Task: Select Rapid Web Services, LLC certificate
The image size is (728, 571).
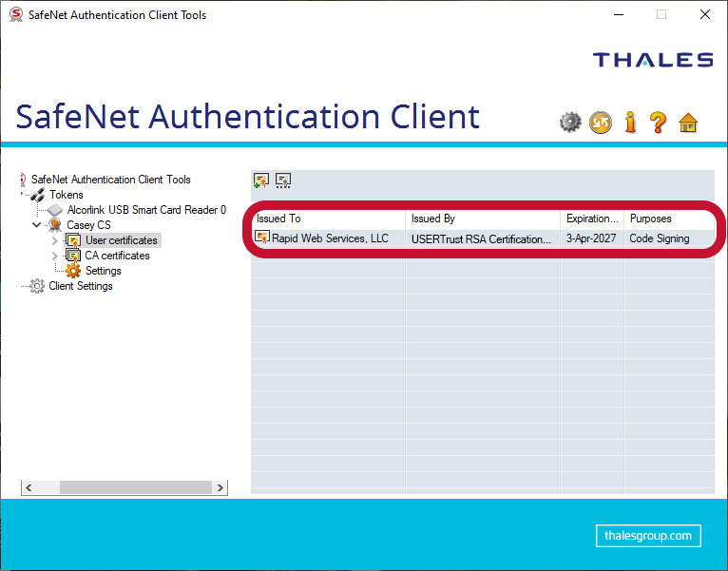Action: click(x=330, y=238)
